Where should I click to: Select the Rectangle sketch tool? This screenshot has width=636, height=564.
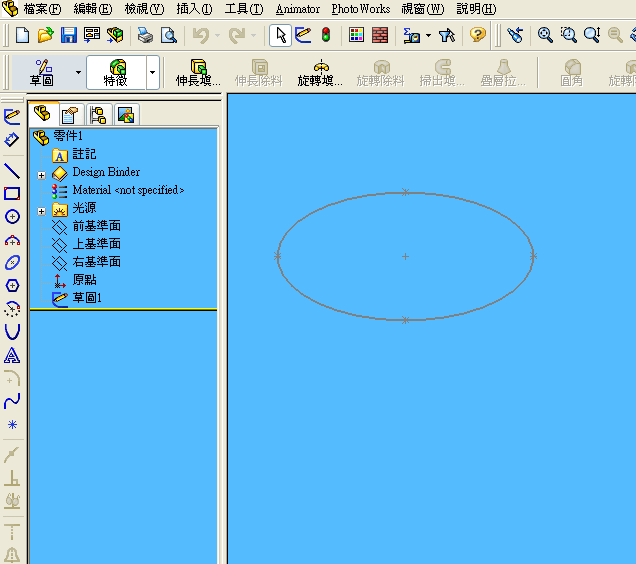[x=12, y=194]
